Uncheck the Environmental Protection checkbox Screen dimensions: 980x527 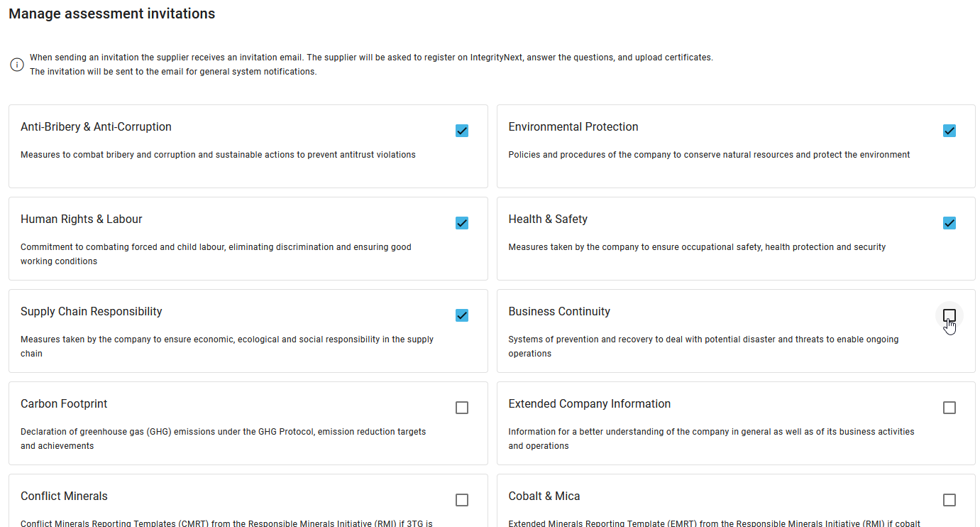(x=949, y=131)
